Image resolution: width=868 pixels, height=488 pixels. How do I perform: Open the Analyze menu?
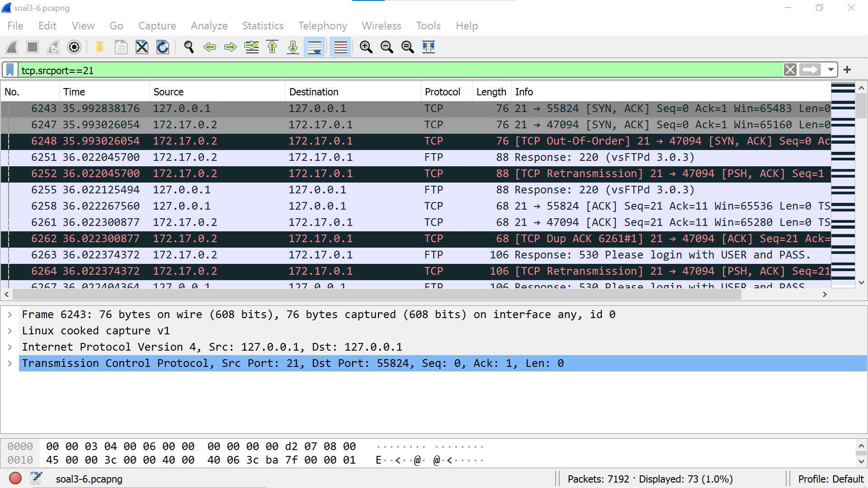click(x=209, y=26)
